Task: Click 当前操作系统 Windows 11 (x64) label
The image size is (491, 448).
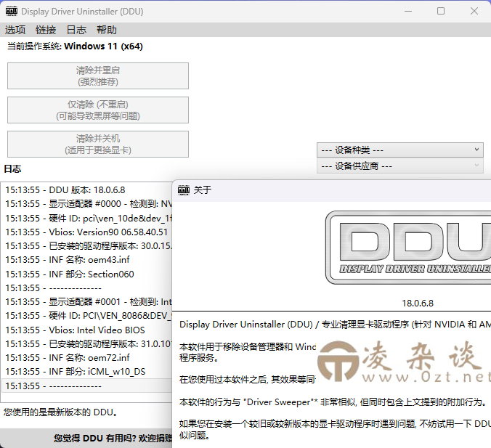Action: 75,46
